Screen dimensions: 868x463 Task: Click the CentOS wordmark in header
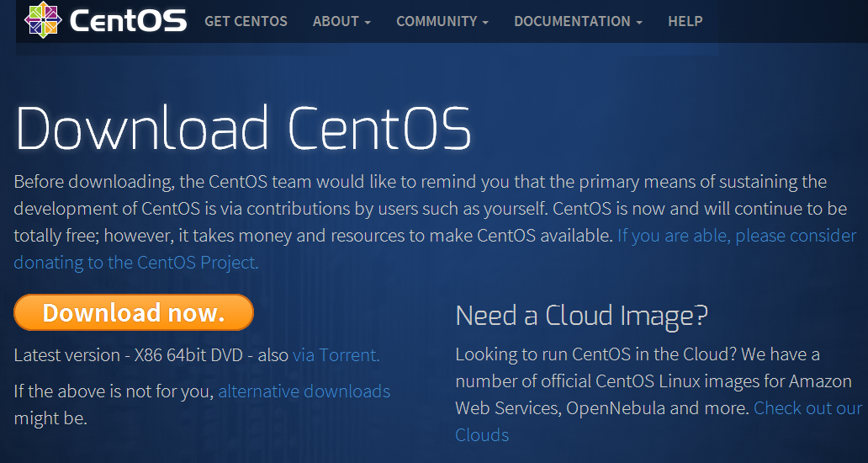click(x=129, y=21)
